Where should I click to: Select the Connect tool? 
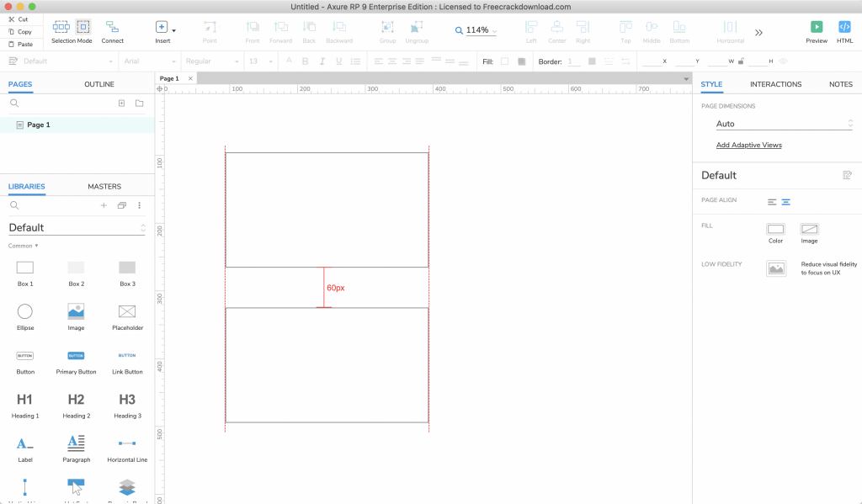[x=112, y=28]
